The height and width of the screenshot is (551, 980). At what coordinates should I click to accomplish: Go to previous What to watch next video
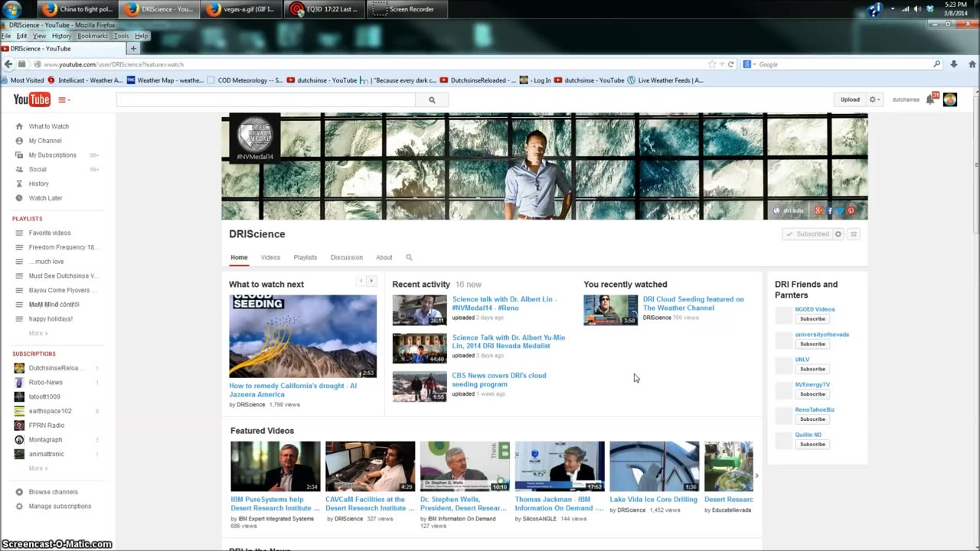pos(361,281)
